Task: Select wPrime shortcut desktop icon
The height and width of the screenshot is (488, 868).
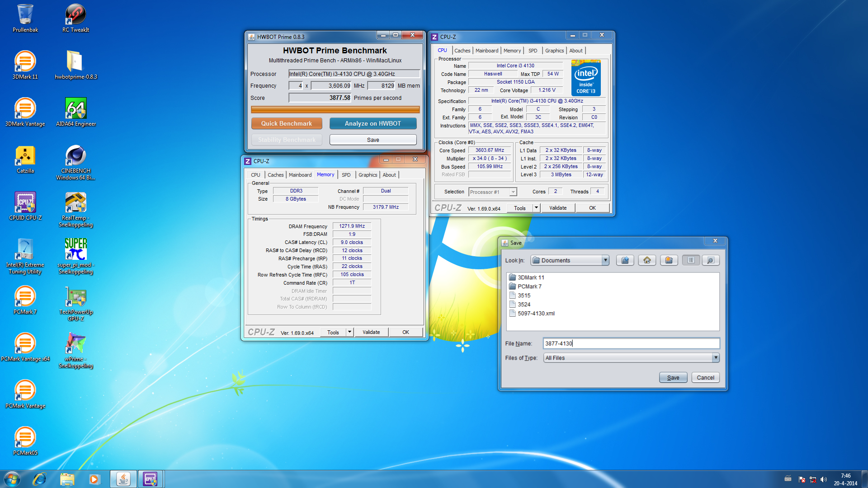Action: pyautogui.click(x=76, y=350)
